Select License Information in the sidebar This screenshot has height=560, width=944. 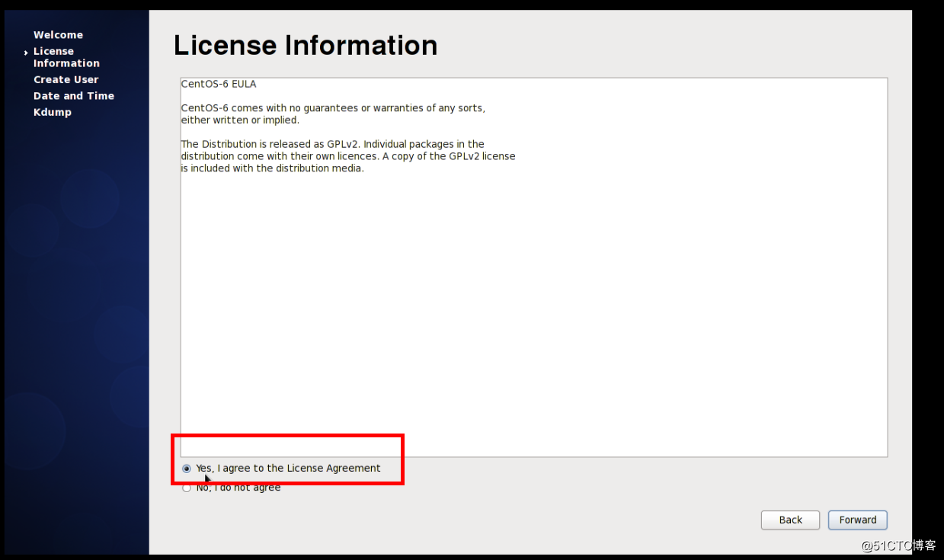(x=66, y=57)
